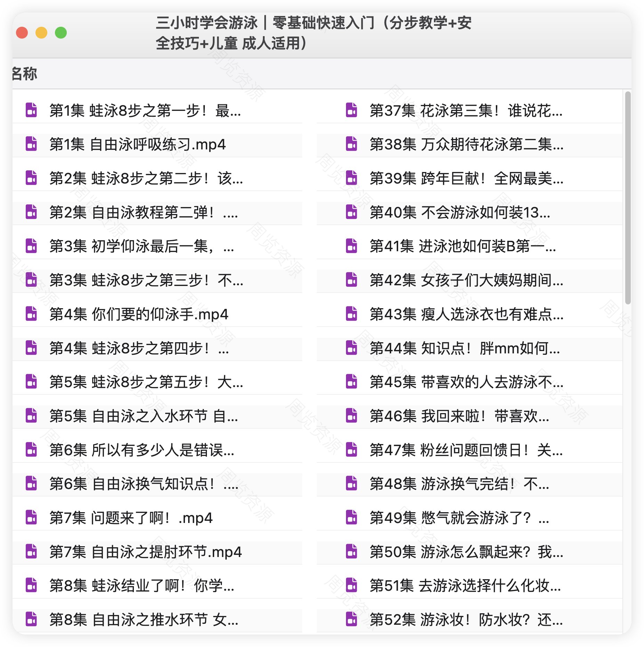Click the video icon next to 第44集 知识点
The image size is (644, 647).
pyautogui.click(x=351, y=348)
